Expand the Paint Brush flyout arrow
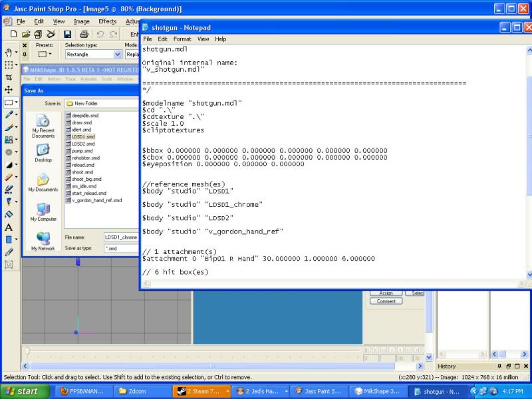 click(x=16, y=127)
